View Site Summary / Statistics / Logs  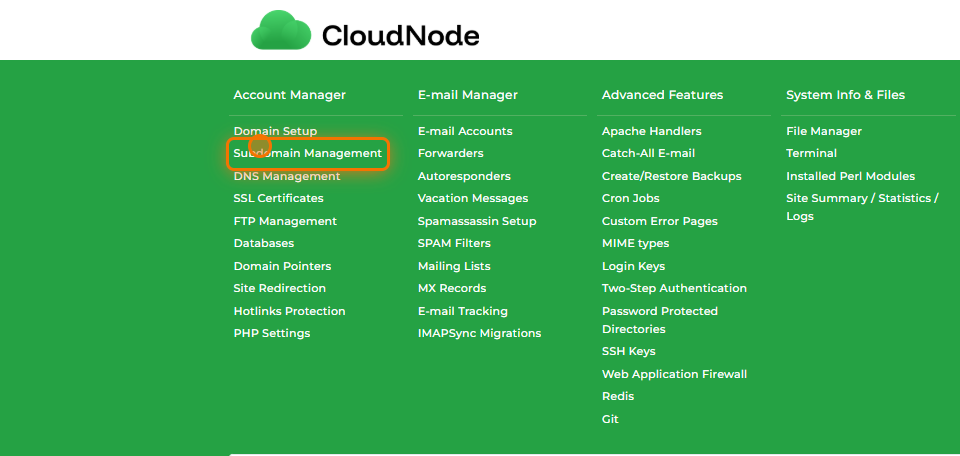click(861, 198)
